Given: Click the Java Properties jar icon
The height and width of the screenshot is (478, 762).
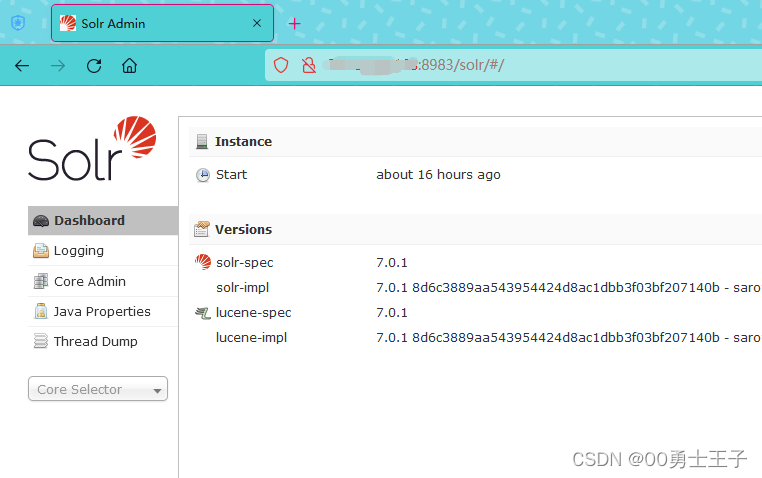Looking at the screenshot, I should (x=41, y=311).
